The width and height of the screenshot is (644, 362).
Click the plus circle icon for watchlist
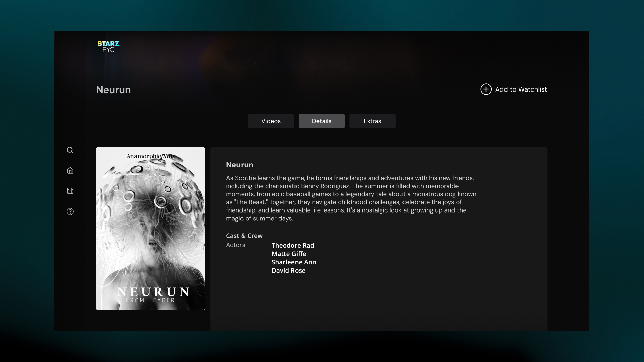coord(486,89)
